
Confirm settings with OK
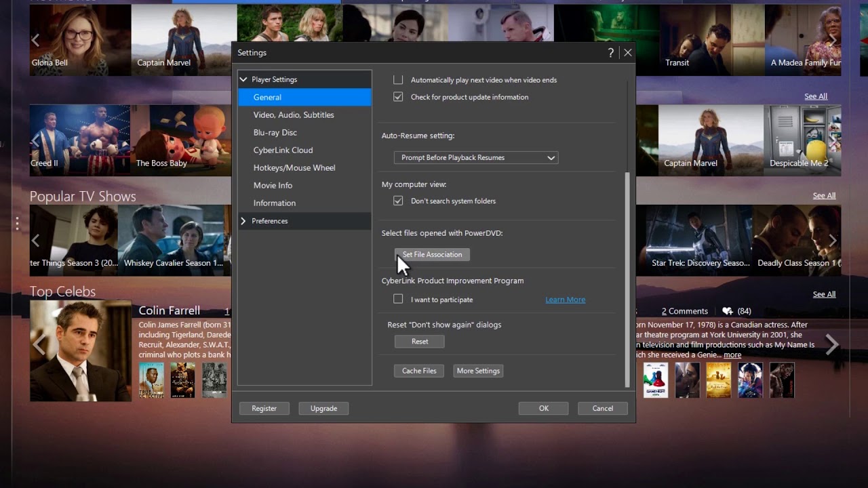tap(543, 408)
